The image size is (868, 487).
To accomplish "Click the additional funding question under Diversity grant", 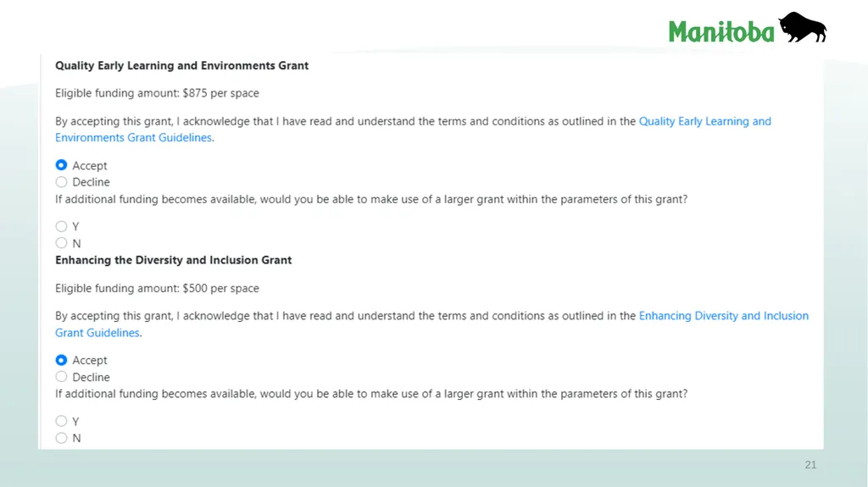I will pyautogui.click(x=371, y=394).
